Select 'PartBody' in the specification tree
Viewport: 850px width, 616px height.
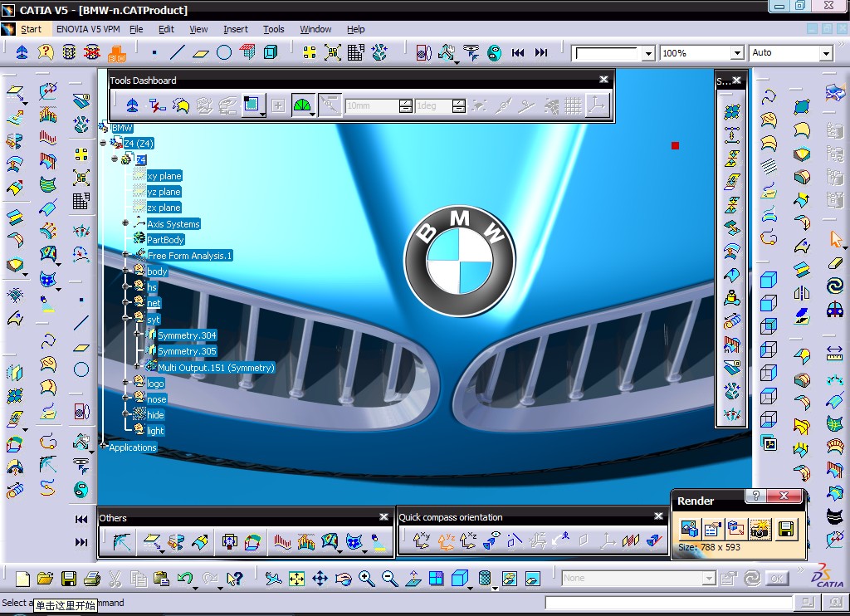pos(165,240)
